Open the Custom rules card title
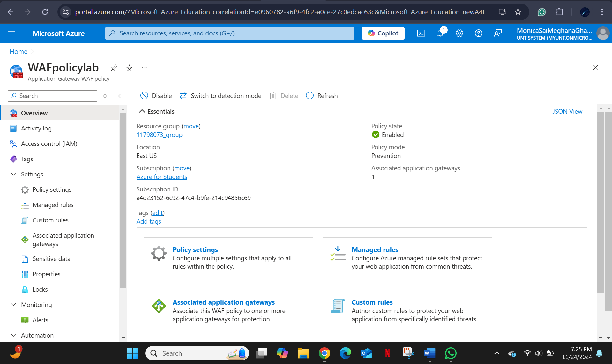612x364 pixels. tap(372, 302)
